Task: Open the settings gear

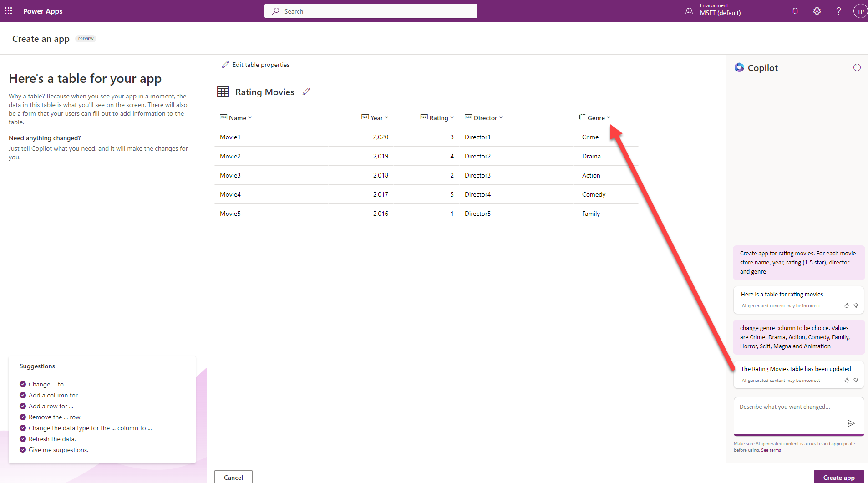Action: (x=817, y=11)
